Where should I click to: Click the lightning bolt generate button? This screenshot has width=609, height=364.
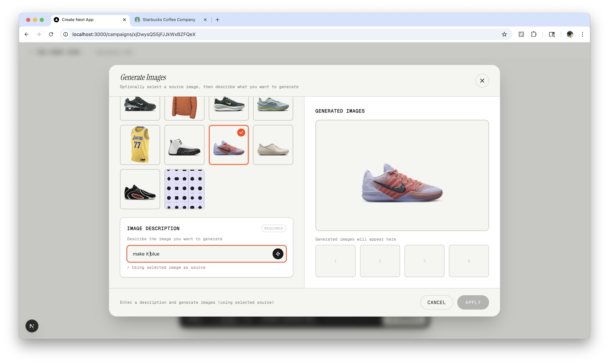tap(278, 254)
